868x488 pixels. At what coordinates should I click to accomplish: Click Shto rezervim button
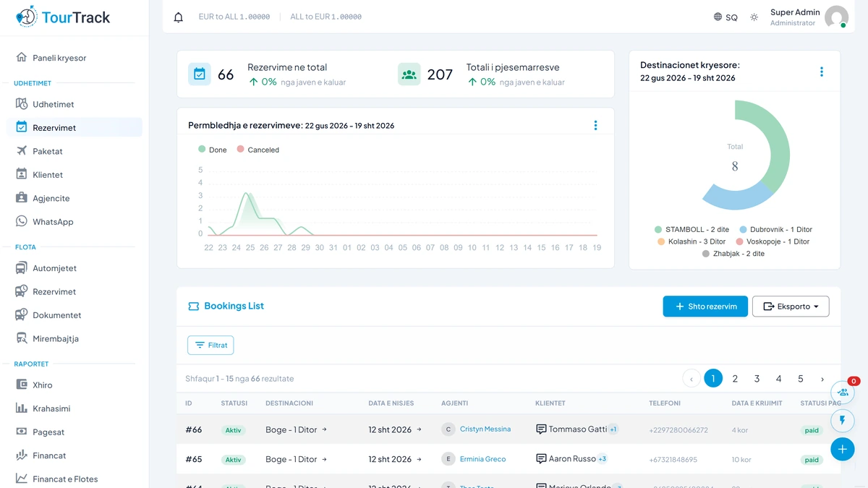click(705, 307)
